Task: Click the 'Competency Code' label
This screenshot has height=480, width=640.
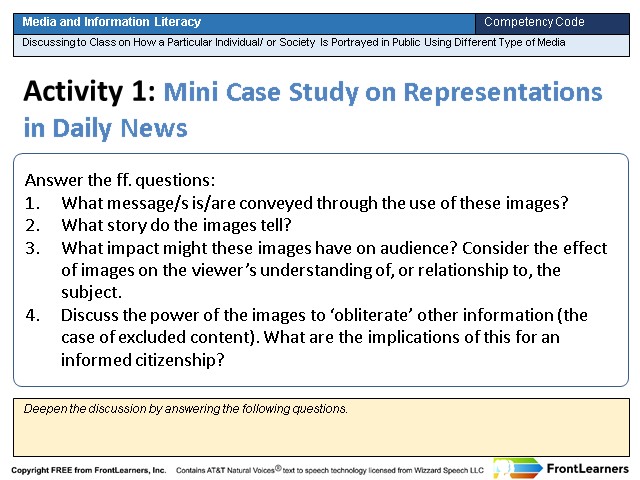Action: (x=534, y=22)
